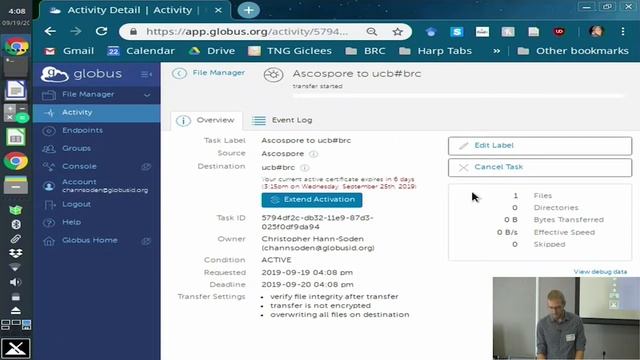
Task: Click the webcam video thumbnail
Action: pyautogui.click(x=566, y=318)
